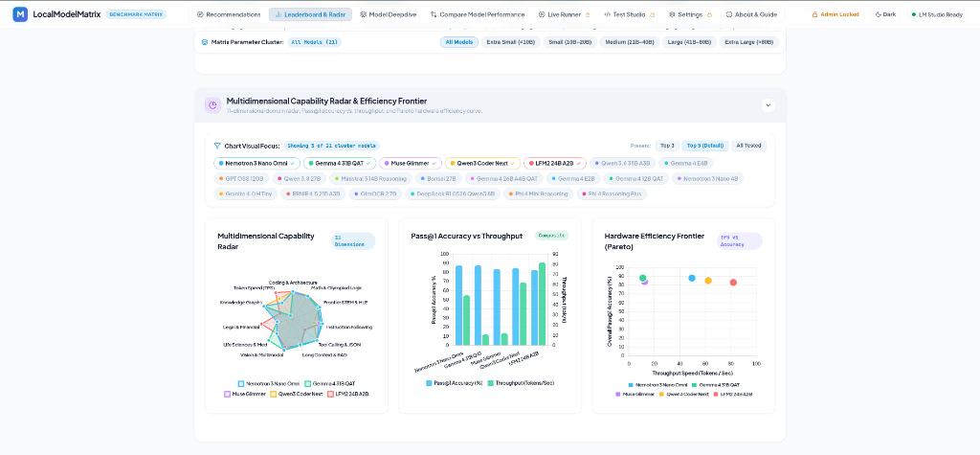Click the Dark mode moon icon

879,14
